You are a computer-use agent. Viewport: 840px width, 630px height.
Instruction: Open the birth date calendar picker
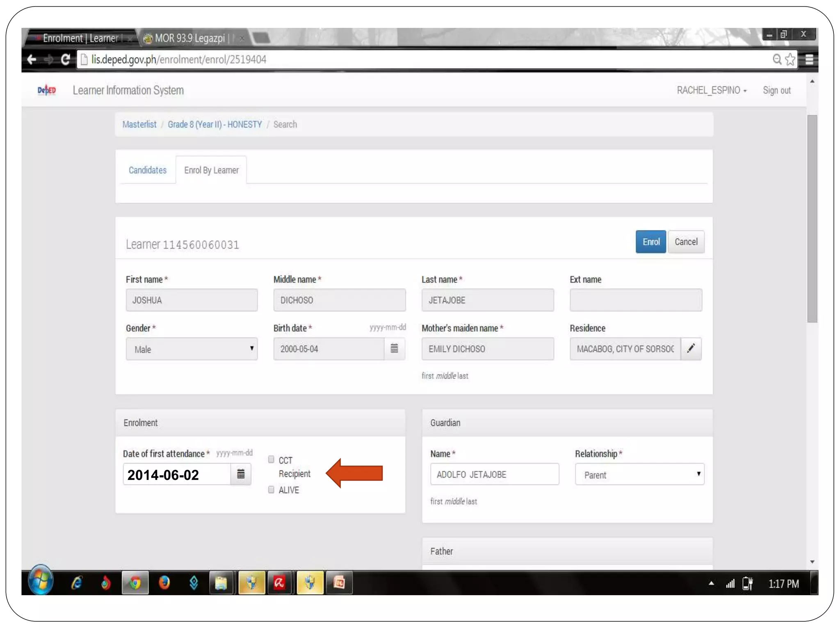394,349
